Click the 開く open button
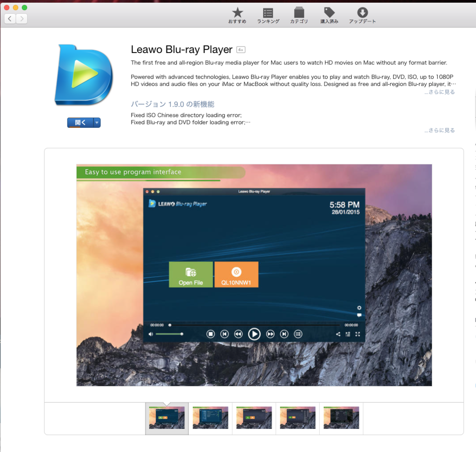The height and width of the screenshot is (452, 476). click(80, 122)
